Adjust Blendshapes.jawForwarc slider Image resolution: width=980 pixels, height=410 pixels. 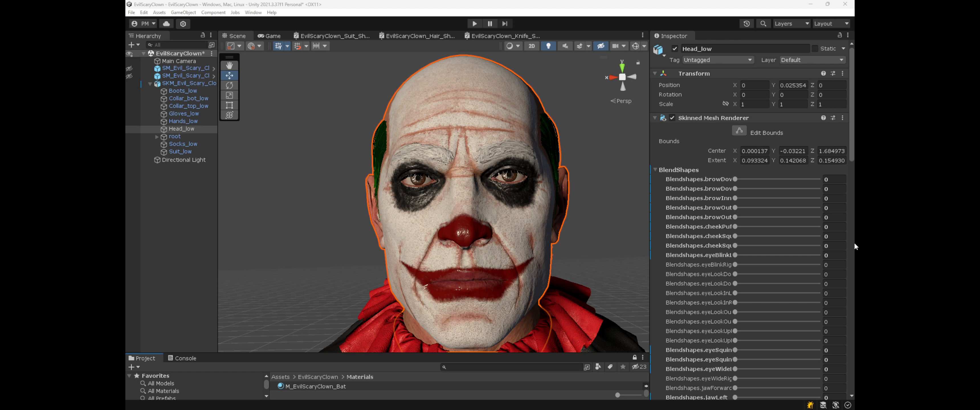click(x=777, y=388)
